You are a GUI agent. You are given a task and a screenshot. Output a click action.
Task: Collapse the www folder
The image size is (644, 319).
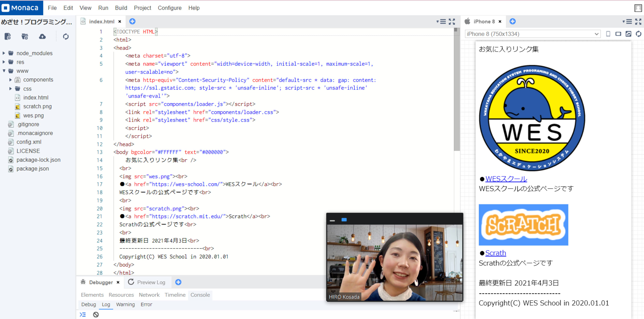4,71
